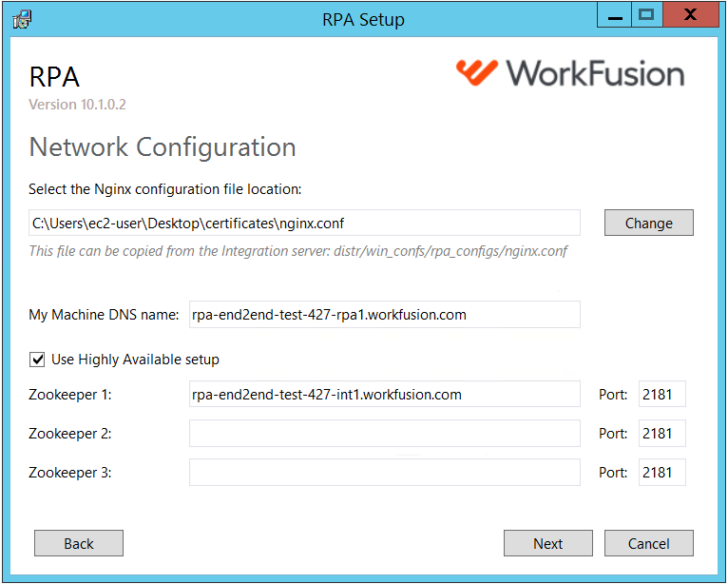Click the WorkFusion logo
728x584 pixels.
[570, 73]
